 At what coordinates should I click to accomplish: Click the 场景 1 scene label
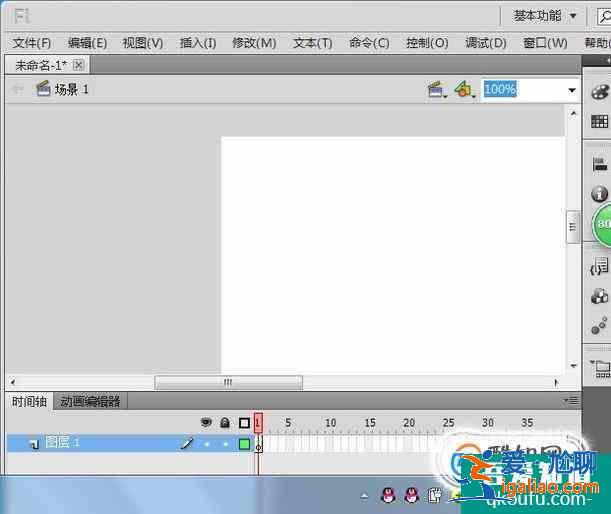[71, 90]
